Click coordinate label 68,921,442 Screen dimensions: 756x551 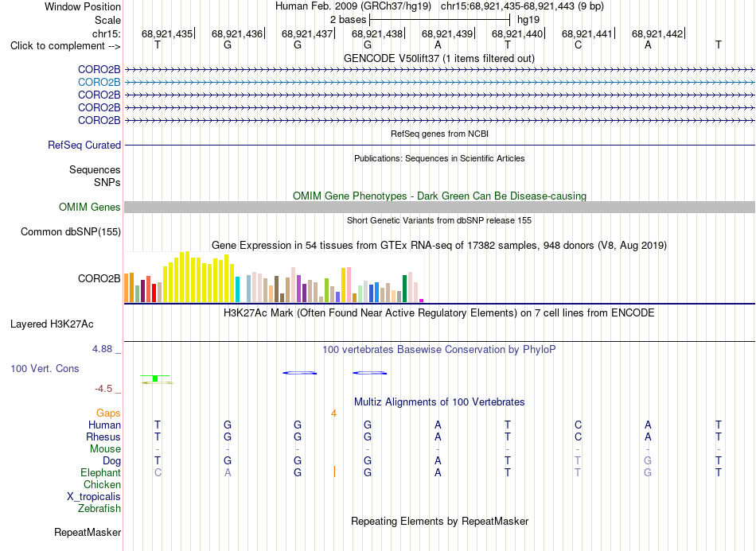(x=657, y=33)
